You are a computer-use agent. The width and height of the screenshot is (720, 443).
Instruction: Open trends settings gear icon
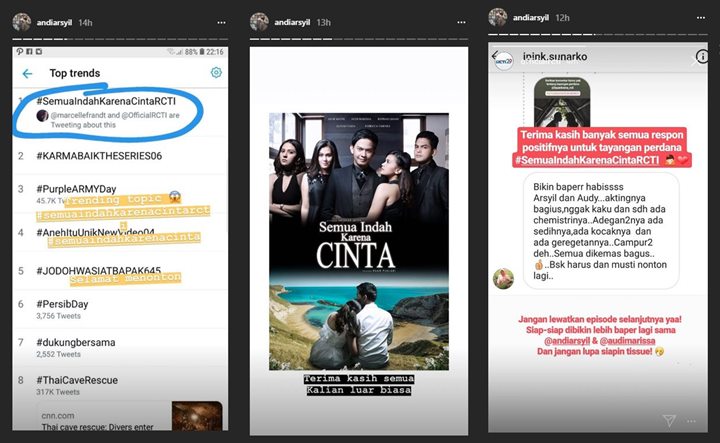[216, 73]
